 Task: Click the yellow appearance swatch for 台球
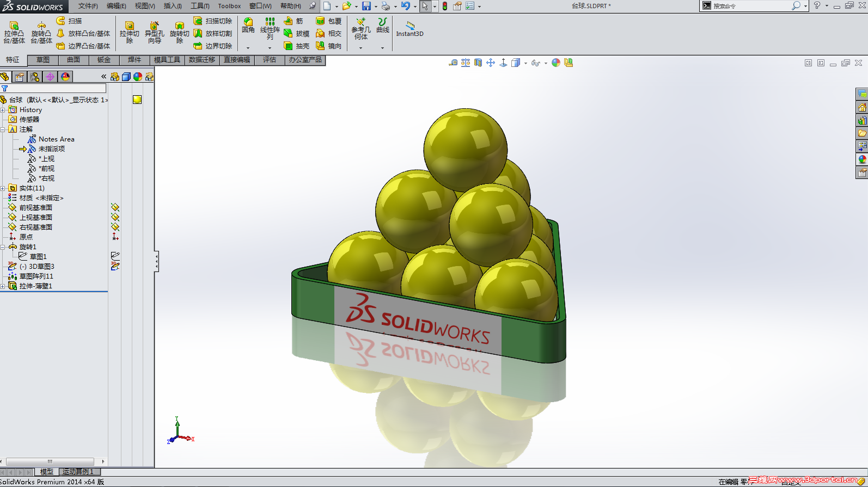(x=137, y=100)
